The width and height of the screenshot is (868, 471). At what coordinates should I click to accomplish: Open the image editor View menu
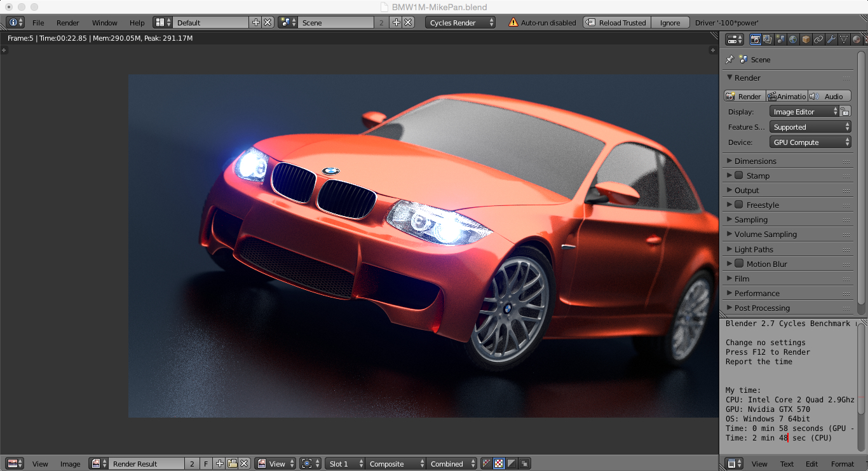(40, 463)
